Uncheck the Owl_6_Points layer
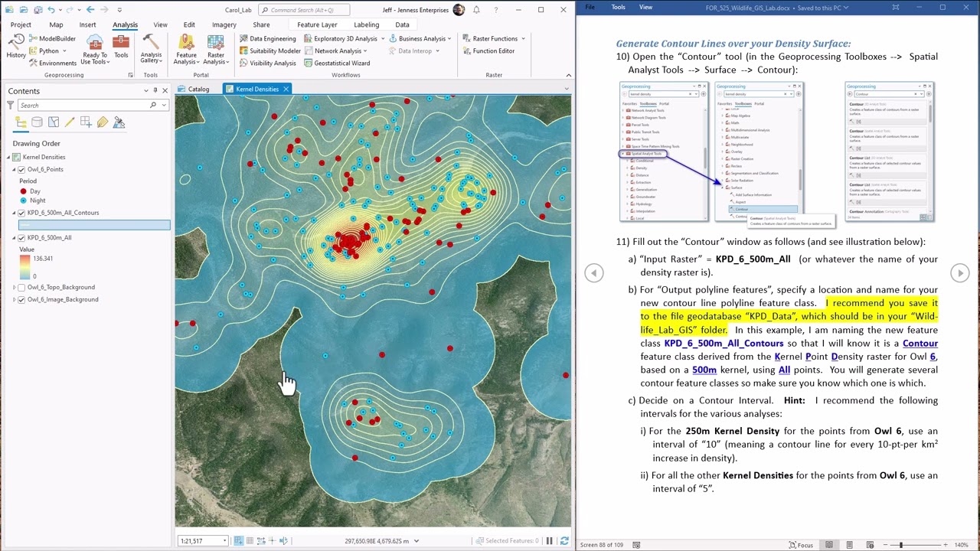Image resolution: width=980 pixels, height=551 pixels. tap(21, 169)
